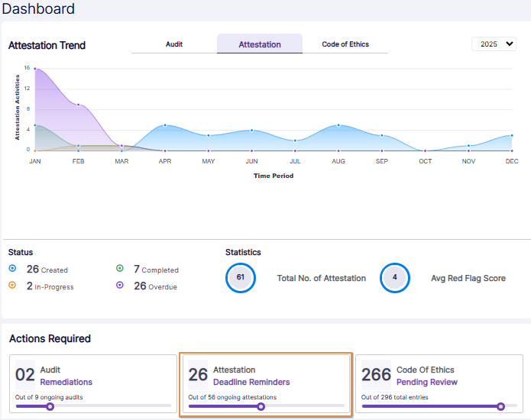
Task: Click the blue Created status legend icon
Action: (12, 269)
